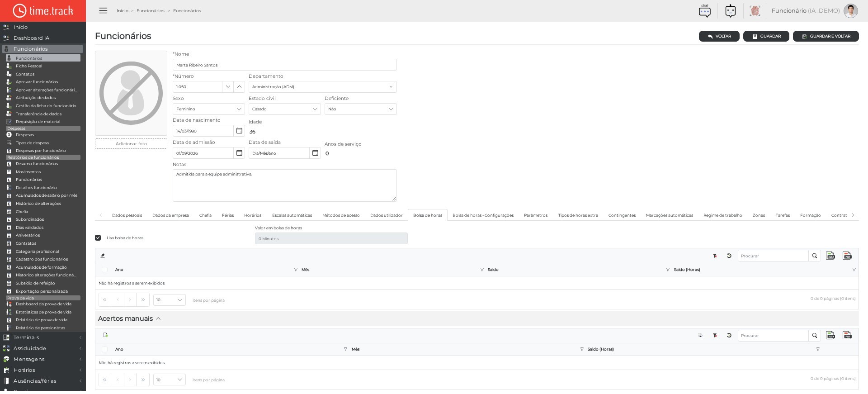
Task: Uncheck the Usa bolsa de horas checkbox
Action: [x=98, y=238]
